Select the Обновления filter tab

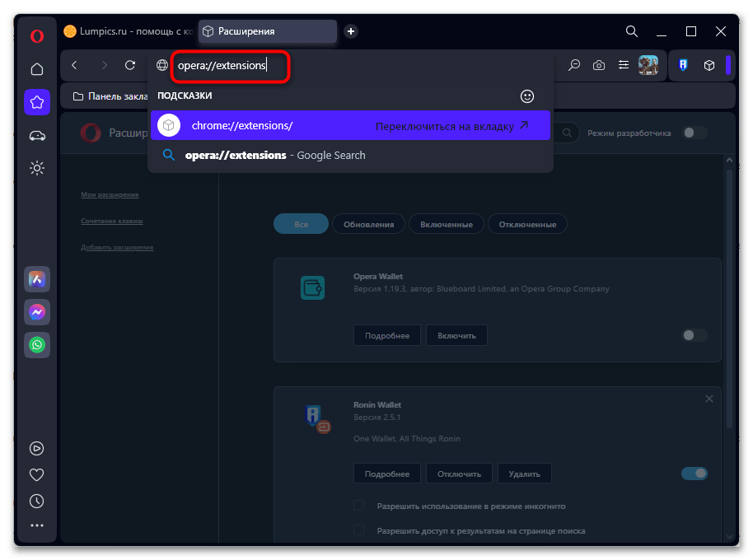[x=369, y=224]
